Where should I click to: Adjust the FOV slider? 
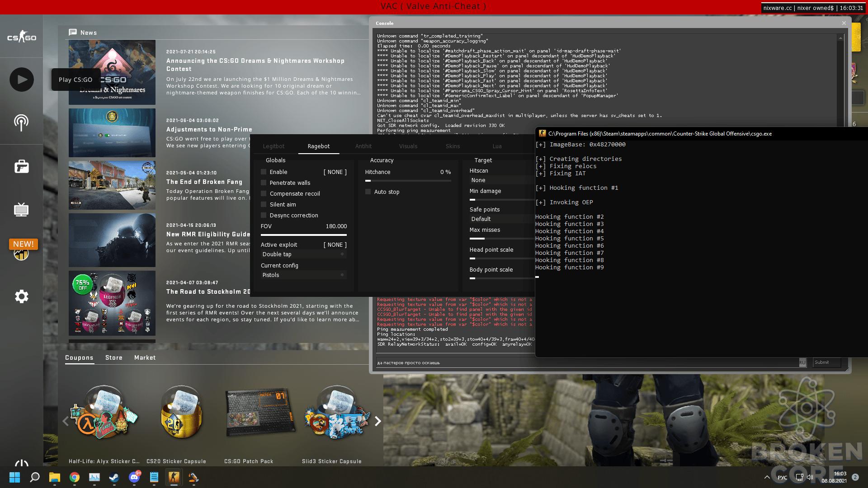[x=303, y=235]
